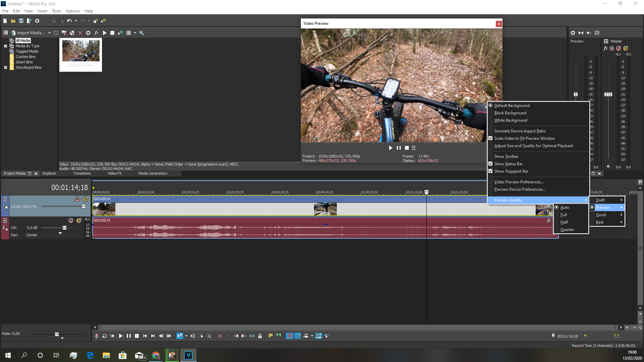Switch to the Transitions tab

[x=82, y=173]
